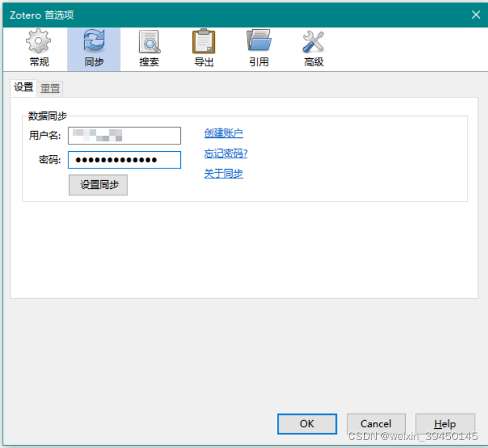
Task: Click the 设置同步 button
Action: click(98, 185)
